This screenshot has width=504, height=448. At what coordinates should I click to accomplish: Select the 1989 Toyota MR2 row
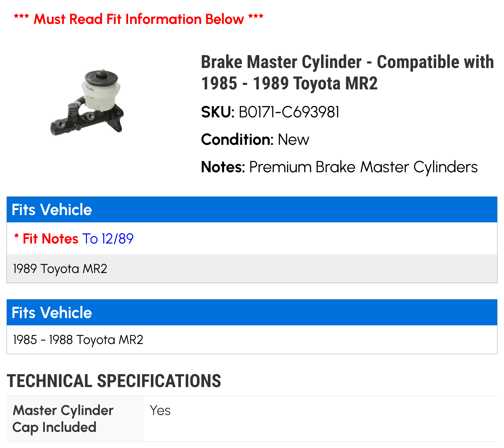click(x=60, y=269)
